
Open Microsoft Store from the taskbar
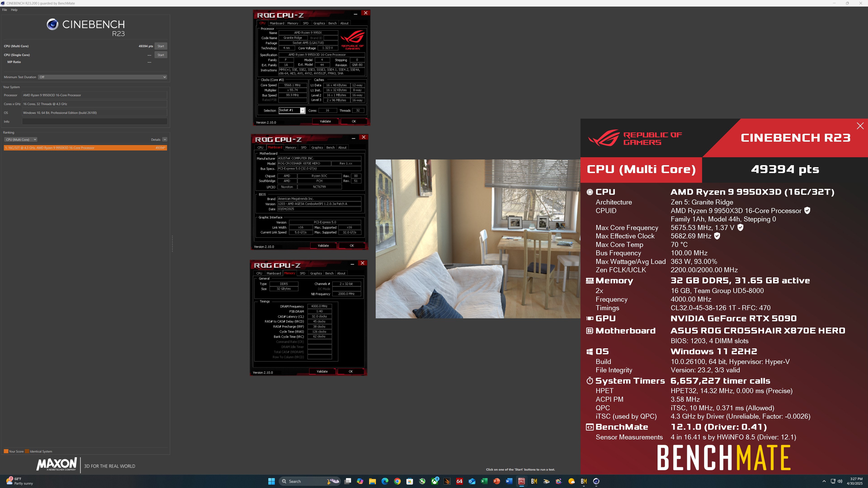click(410, 481)
